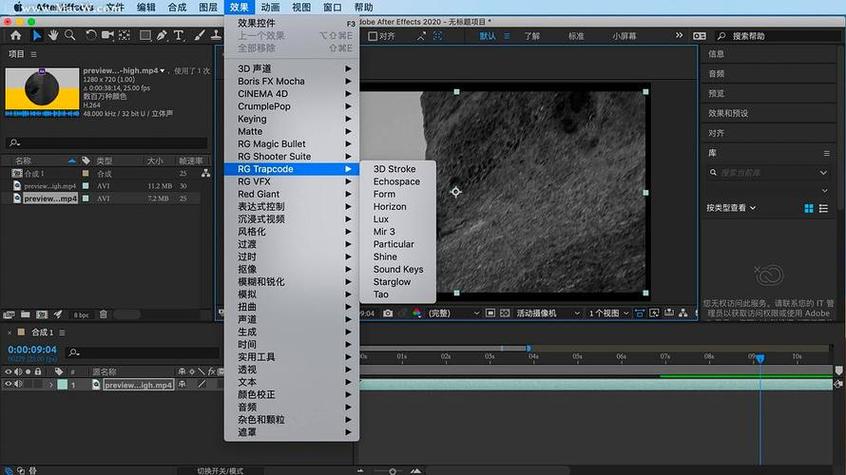Select the Rectangle shape tool
The height and width of the screenshot is (475, 846).
[145, 36]
